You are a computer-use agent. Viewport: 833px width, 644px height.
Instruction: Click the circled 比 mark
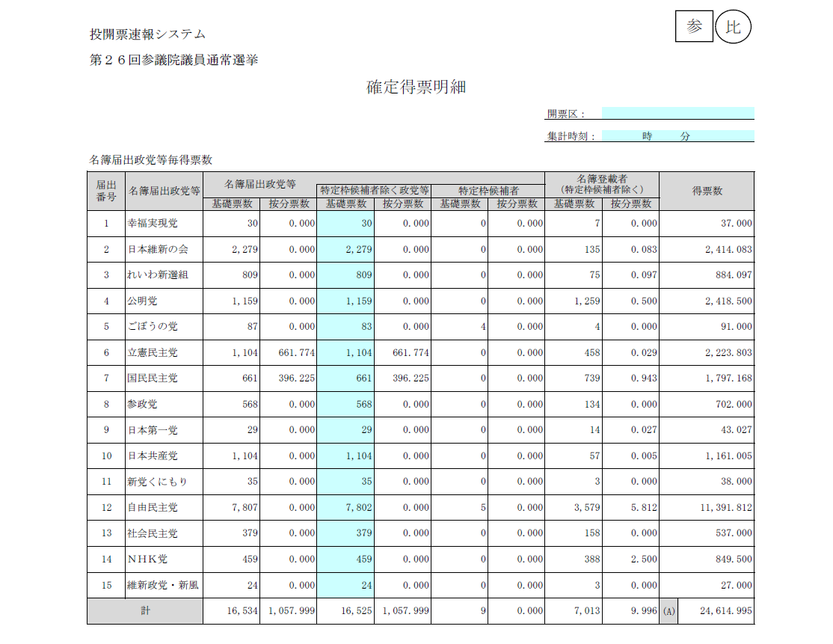click(733, 27)
